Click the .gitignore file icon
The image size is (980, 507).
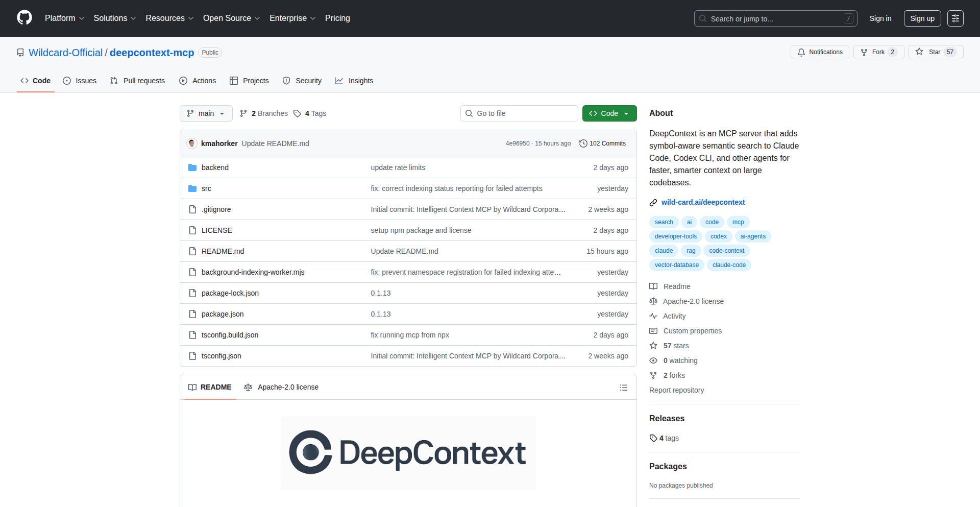[x=192, y=209]
